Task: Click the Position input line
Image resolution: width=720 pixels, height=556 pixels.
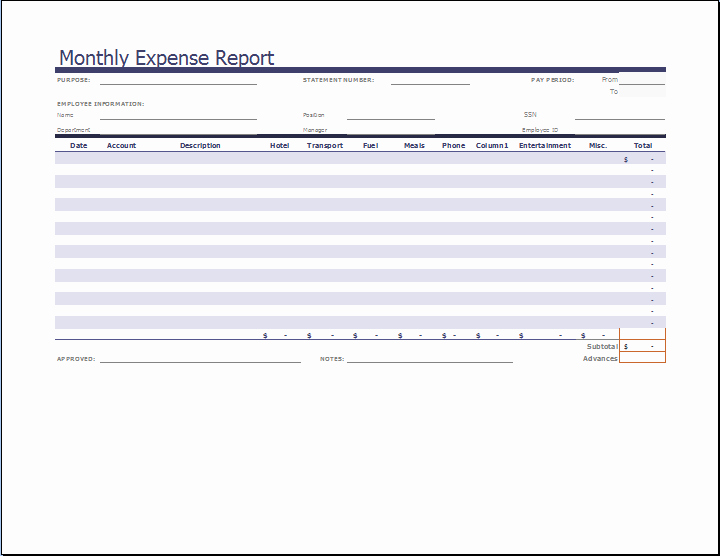Action: 390,115
